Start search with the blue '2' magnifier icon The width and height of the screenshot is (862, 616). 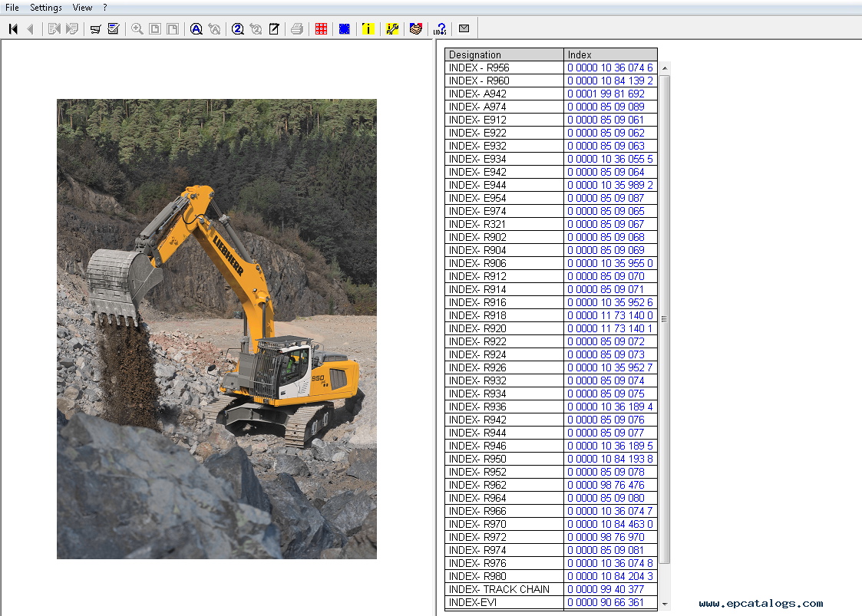237,29
